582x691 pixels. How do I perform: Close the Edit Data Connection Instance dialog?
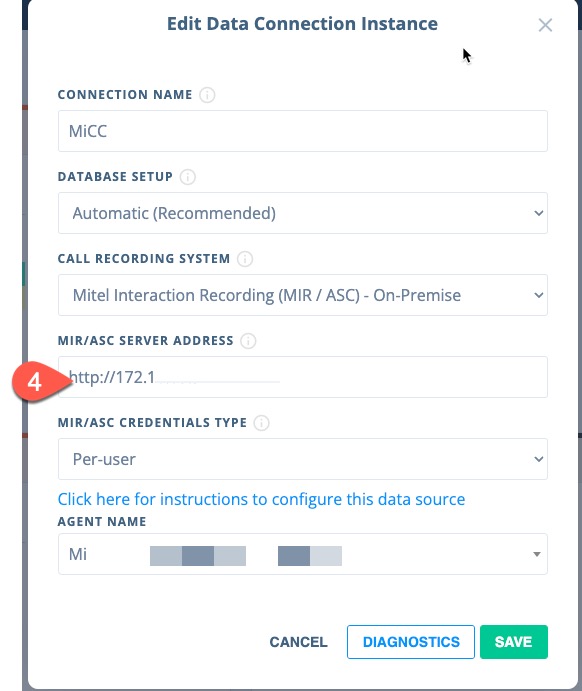tap(545, 25)
